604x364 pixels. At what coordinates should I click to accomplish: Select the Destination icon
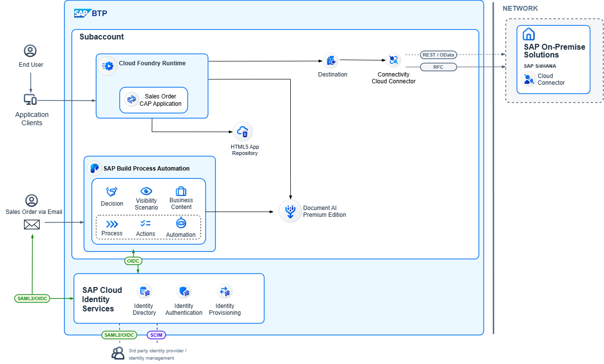point(331,60)
